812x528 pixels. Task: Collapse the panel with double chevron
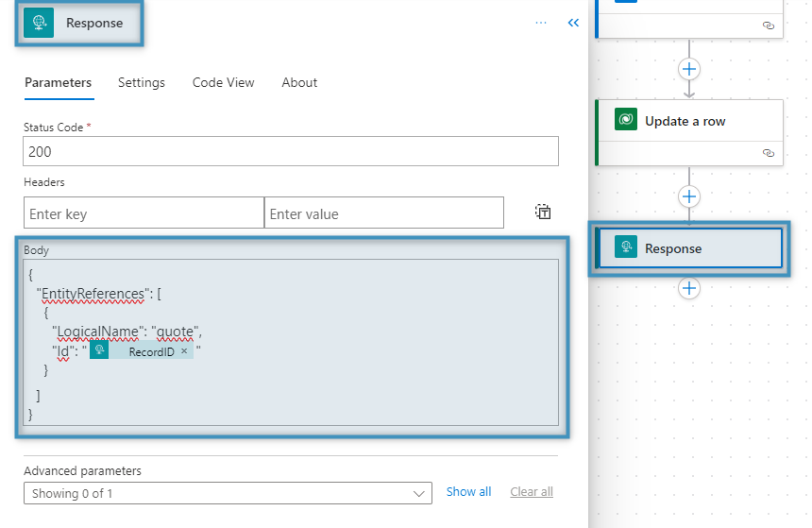(573, 23)
